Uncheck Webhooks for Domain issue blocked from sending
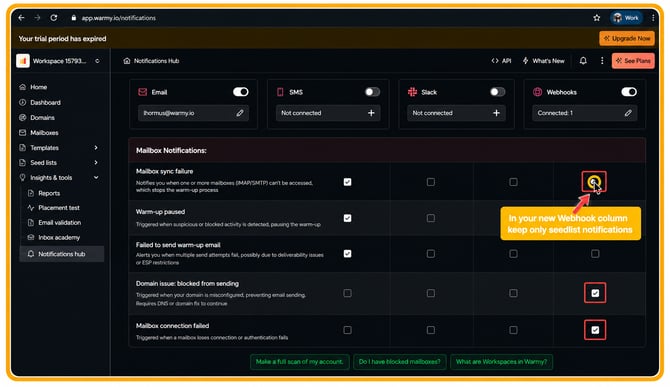Viewport: 670px width, 387px height. 595,293
